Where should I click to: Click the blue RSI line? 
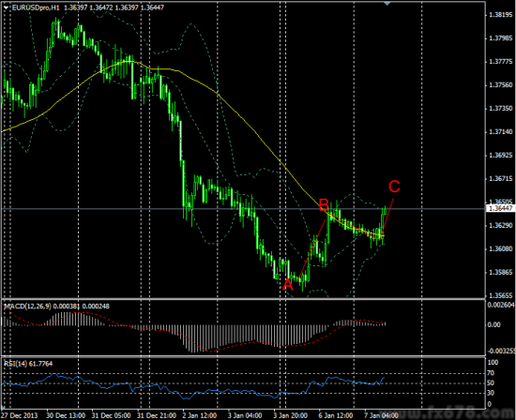point(184,397)
